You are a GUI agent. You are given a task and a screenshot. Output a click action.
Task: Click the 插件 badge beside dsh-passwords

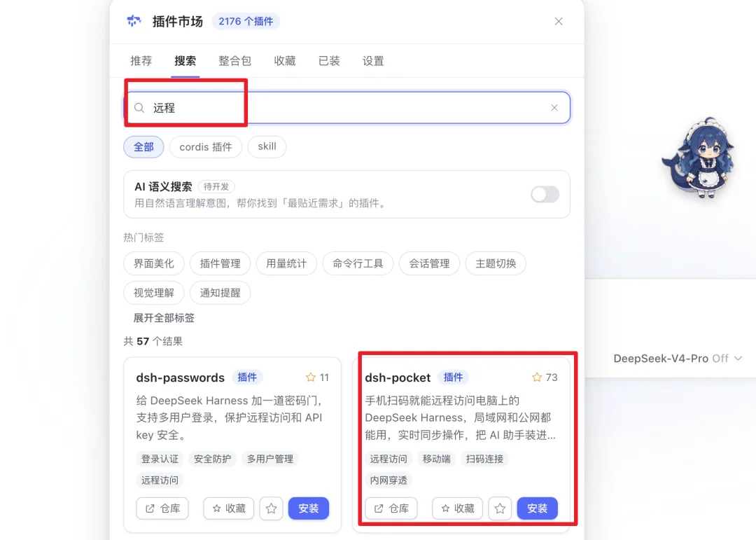[247, 378]
